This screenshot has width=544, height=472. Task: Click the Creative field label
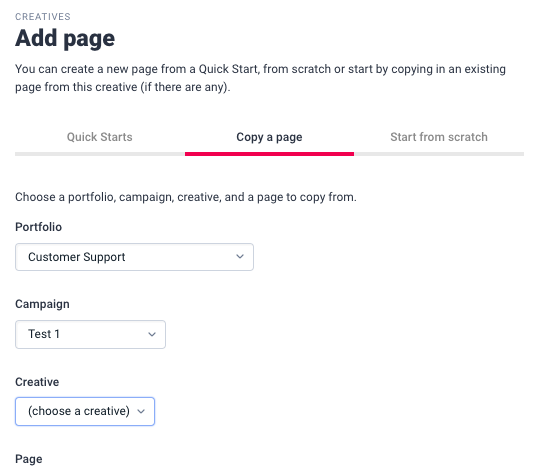[37, 382]
